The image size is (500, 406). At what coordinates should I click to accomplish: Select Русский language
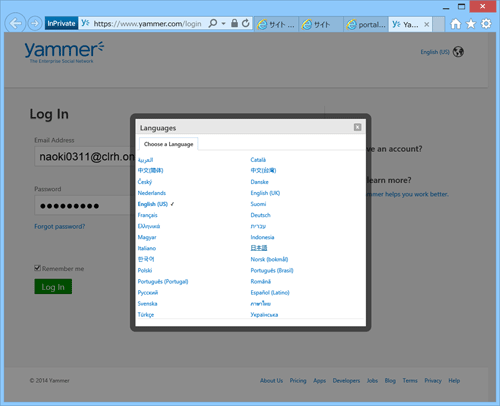click(148, 292)
